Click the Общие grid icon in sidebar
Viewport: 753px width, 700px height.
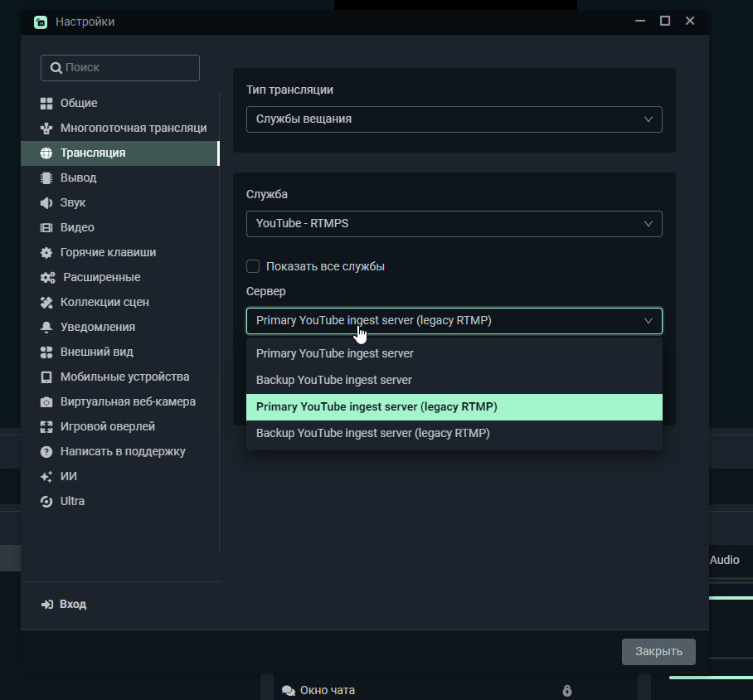tap(46, 104)
